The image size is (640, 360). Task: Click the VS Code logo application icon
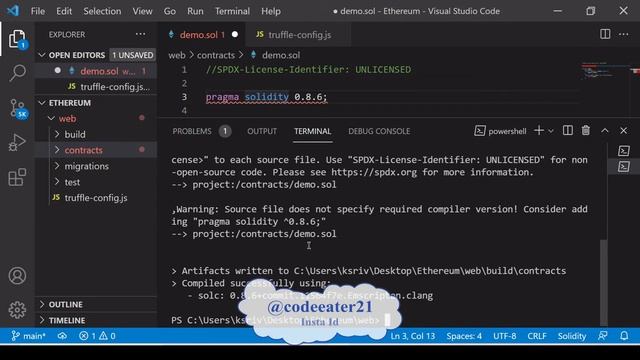point(13,11)
